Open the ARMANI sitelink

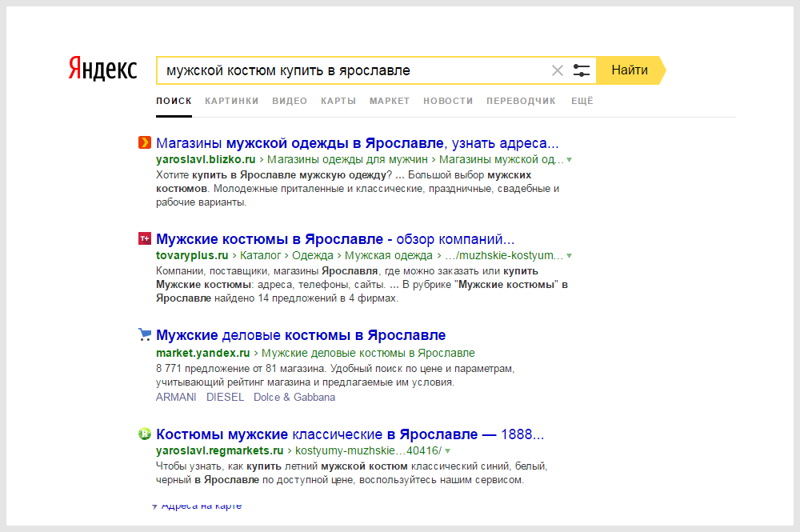click(x=176, y=398)
